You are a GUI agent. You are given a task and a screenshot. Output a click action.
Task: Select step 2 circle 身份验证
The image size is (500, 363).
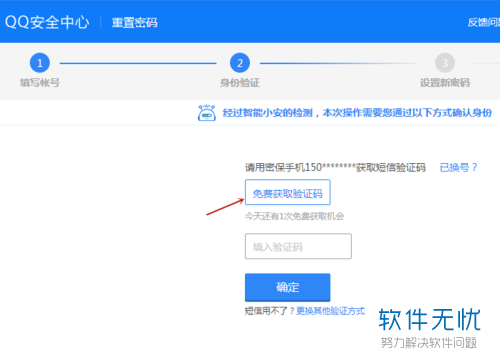pos(240,63)
